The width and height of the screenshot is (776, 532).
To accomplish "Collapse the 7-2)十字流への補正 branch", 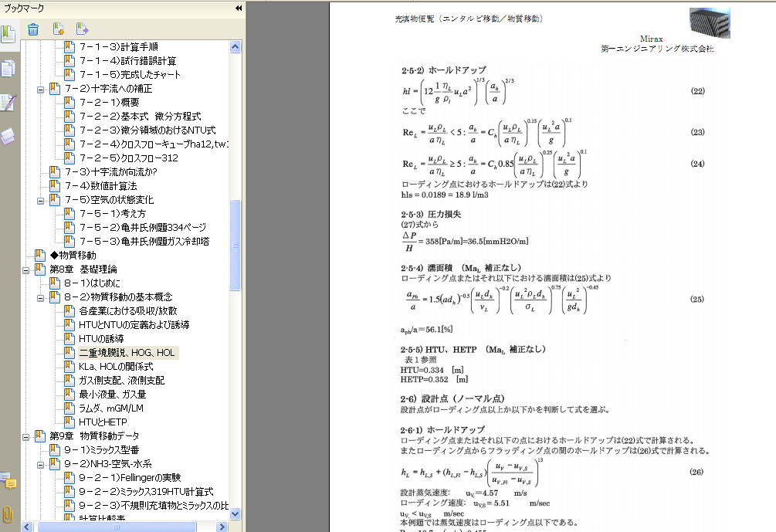I will click(x=41, y=90).
